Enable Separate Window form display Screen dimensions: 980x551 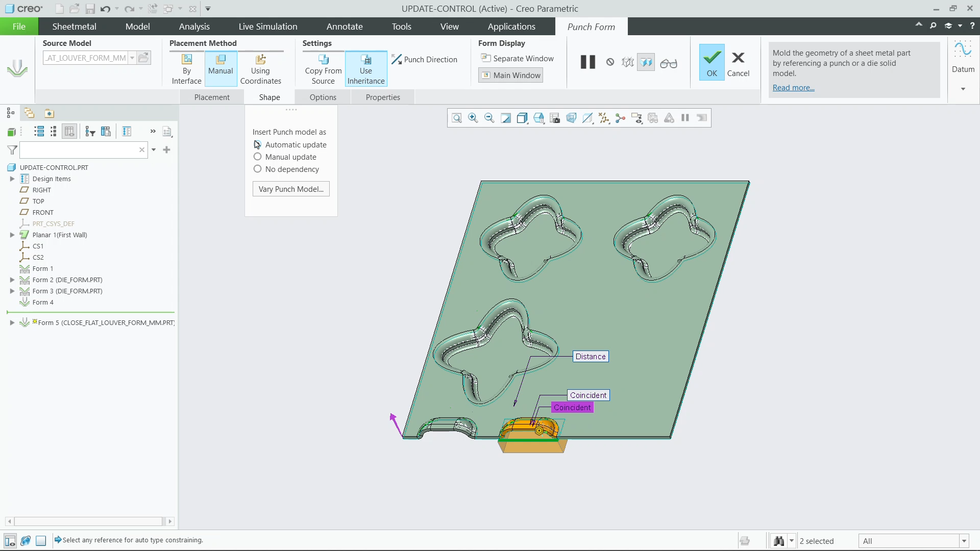[517, 59]
